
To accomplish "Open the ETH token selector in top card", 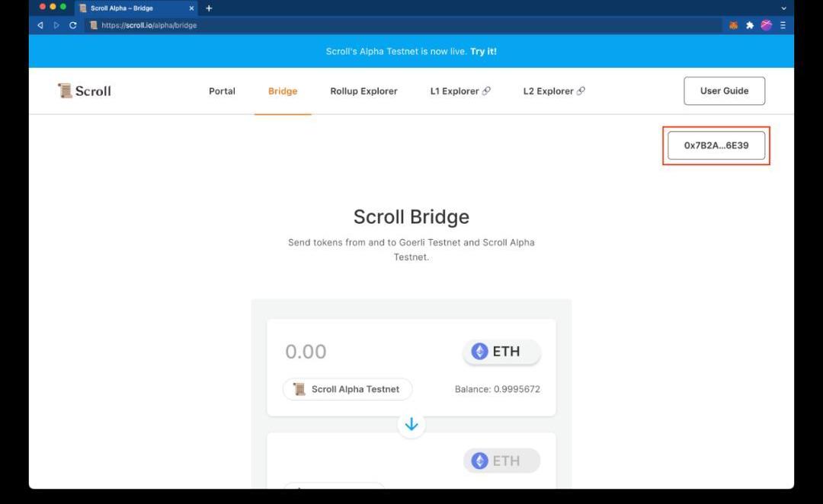I will (501, 352).
